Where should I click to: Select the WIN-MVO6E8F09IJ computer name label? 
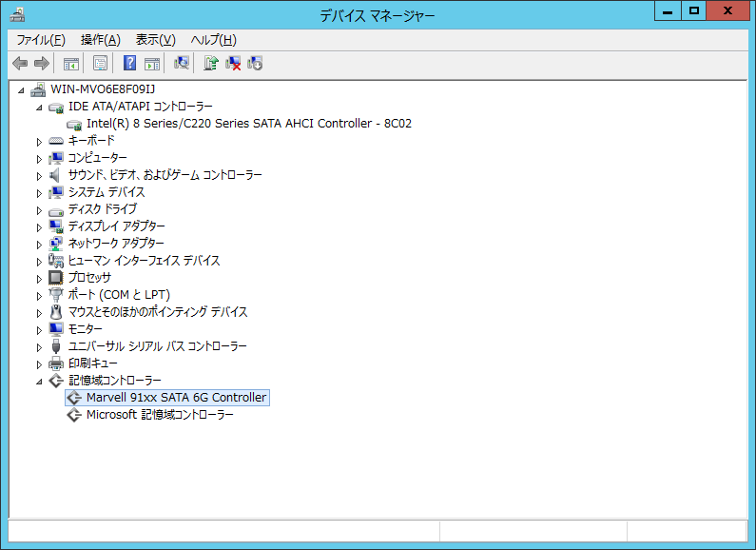(x=103, y=89)
